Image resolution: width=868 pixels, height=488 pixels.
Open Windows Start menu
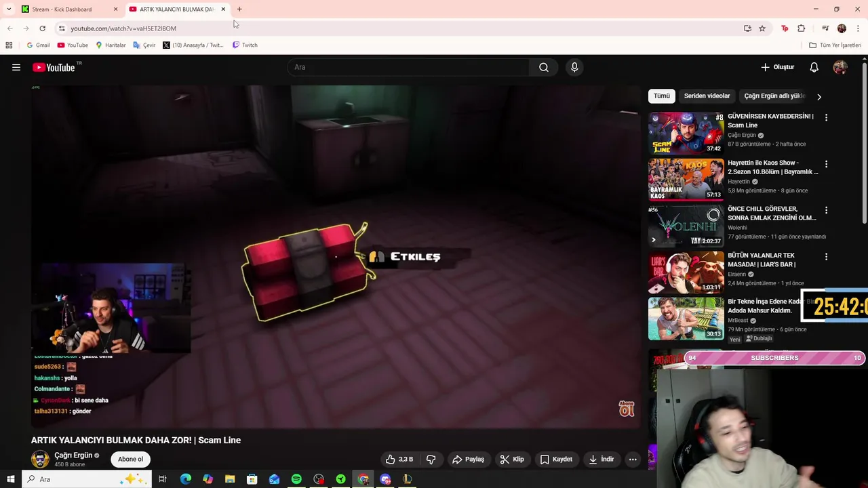(10, 479)
